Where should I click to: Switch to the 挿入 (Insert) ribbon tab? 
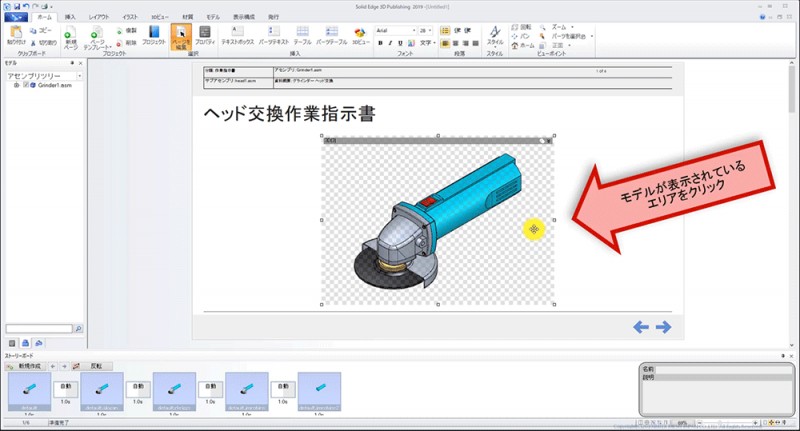[70, 17]
